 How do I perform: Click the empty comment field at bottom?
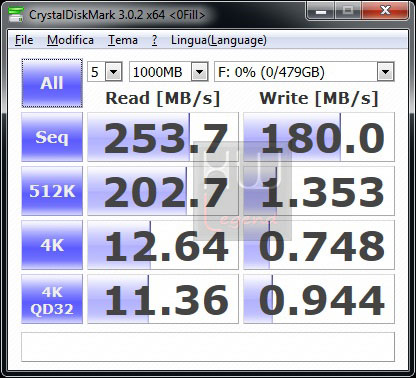(208, 347)
